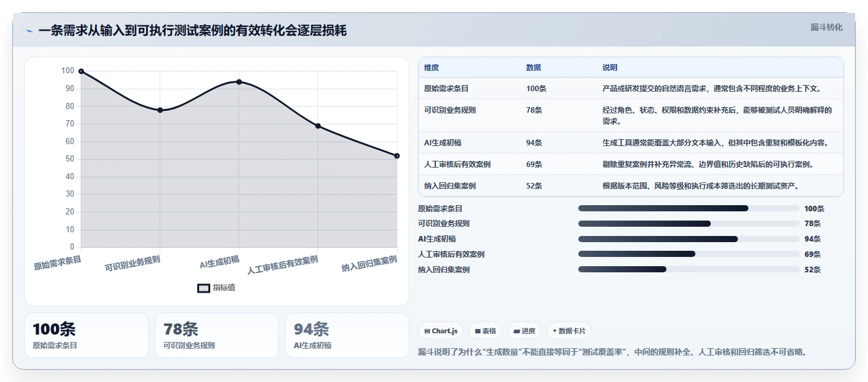Image resolution: width=868 pixels, height=382 pixels.
Task: Click the 100条 label beside the progress bars
Action: tap(814, 209)
